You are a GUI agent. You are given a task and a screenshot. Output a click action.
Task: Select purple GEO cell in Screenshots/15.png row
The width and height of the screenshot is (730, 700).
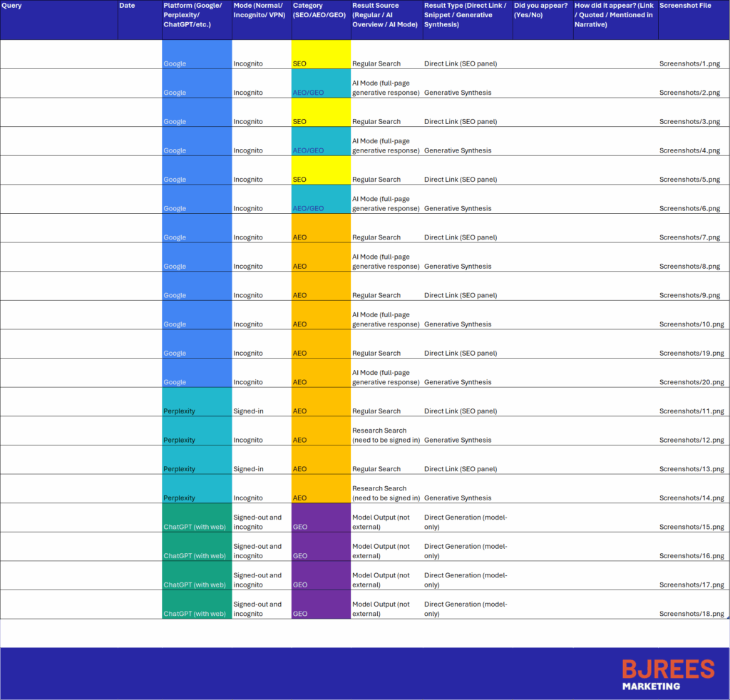pyautogui.click(x=321, y=518)
